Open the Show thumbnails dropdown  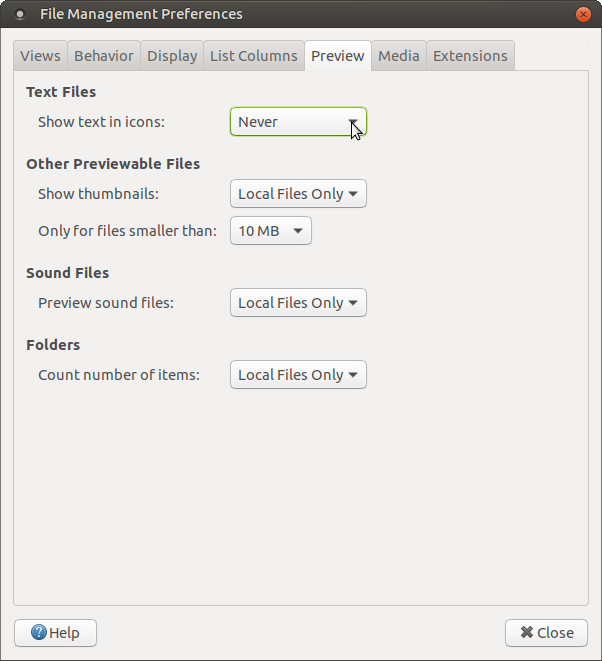tap(298, 194)
